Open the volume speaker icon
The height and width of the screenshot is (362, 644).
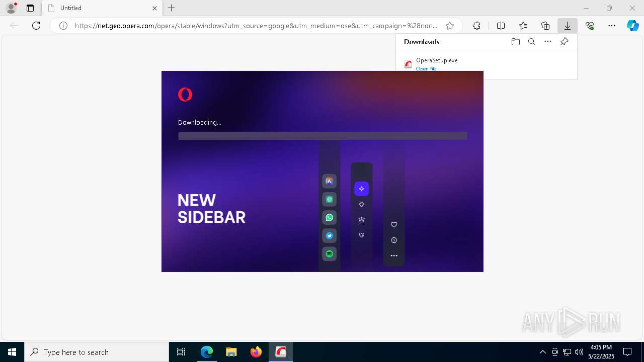click(579, 352)
